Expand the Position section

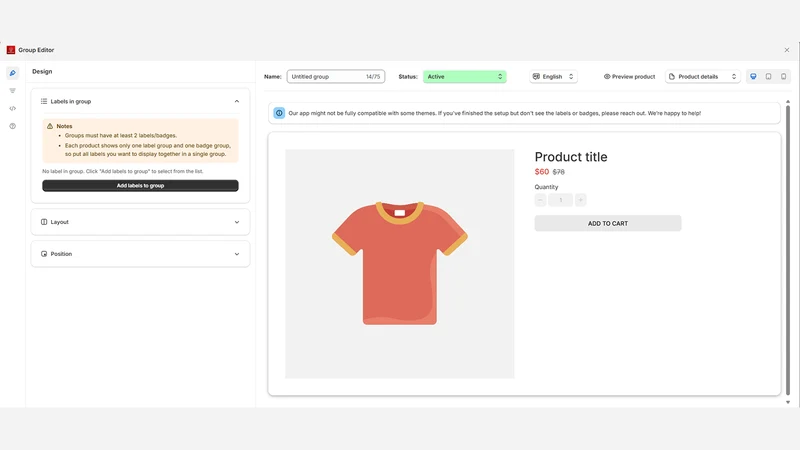[237, 254]
